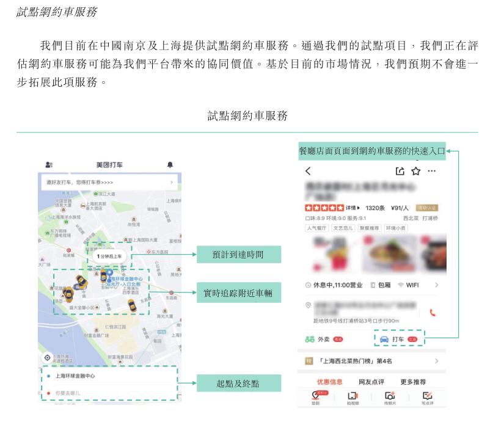Open the middle dish photo thumbnail
Viewport: 504px width, 422px height.
click(x=389, y=255)
